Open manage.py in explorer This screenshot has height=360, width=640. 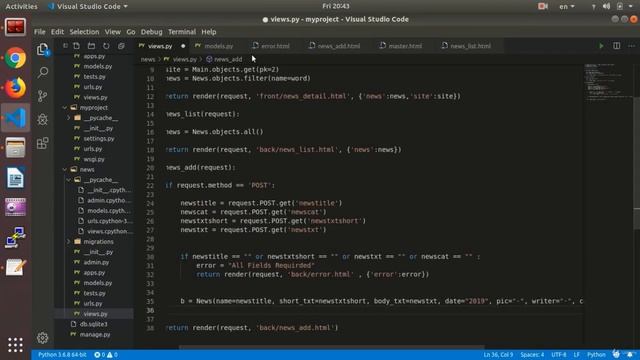coord(95,334)
